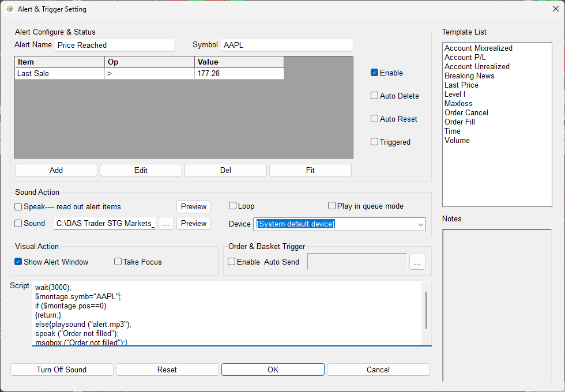Check the Take Focus option

pyautogui.click(x=118, y=262)
